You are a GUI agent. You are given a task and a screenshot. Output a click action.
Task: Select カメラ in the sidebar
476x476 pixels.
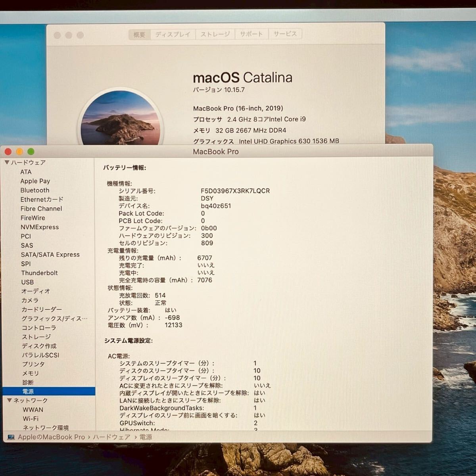[x=30, y=300]
